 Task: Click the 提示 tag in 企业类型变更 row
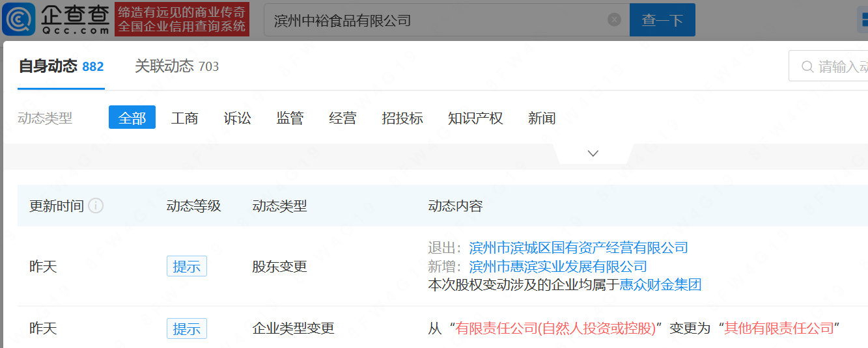[187, 328]
